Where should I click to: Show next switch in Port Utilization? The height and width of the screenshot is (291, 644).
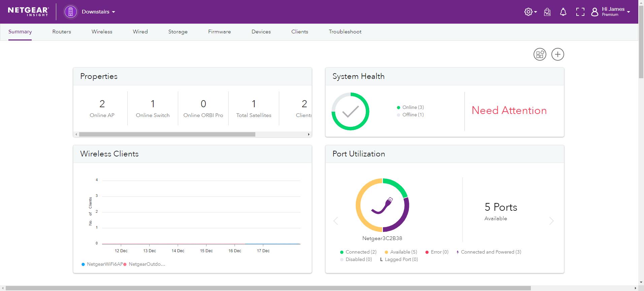click(551, 221)
